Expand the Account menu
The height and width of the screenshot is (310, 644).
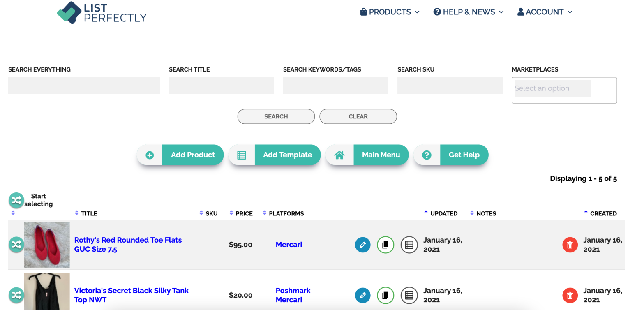click(545, 12)
